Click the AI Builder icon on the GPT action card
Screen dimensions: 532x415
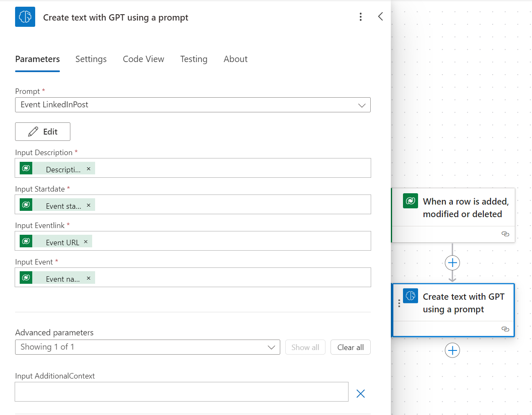[410, 296]
